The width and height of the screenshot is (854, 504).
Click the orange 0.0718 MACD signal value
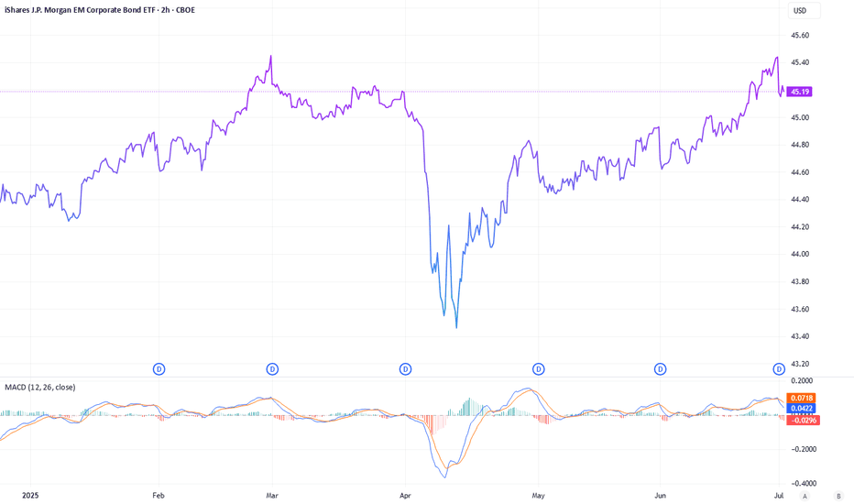(801, 399)
